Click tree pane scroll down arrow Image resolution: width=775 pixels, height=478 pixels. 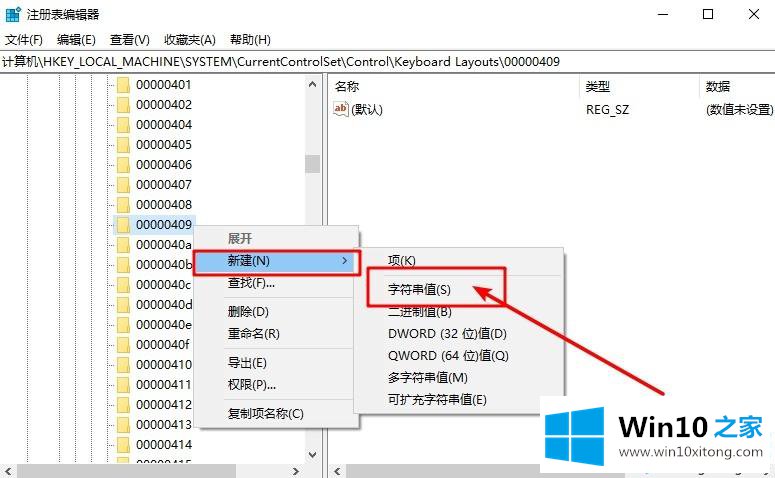click(x=312, y=454)
